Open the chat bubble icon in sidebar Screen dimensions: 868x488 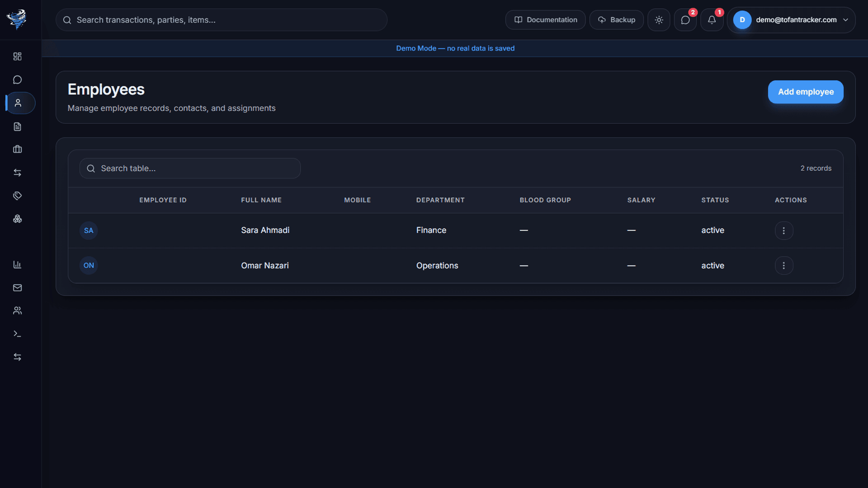coord(17,80)
